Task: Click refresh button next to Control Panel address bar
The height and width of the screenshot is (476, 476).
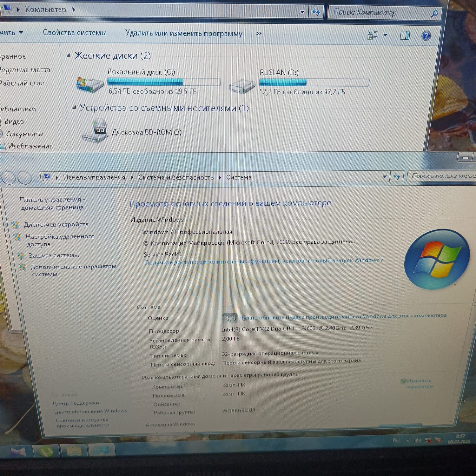Action: (x=397, y=176)
